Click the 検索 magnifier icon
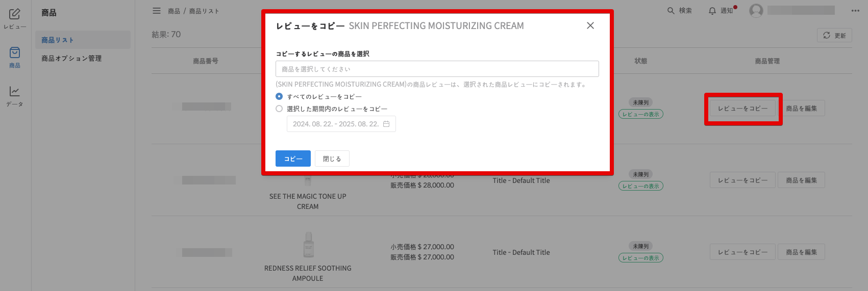Image resolution: width=868 pixels, height=291 pixels. point(671,11)
